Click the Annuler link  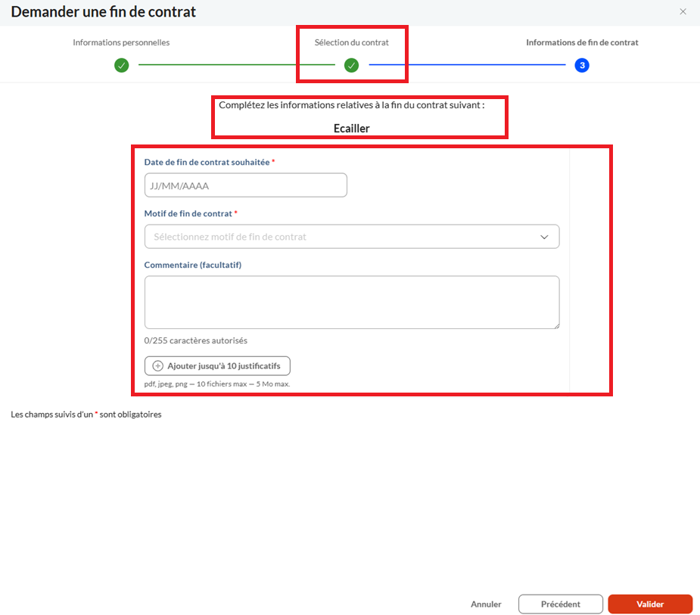[486, 604]
